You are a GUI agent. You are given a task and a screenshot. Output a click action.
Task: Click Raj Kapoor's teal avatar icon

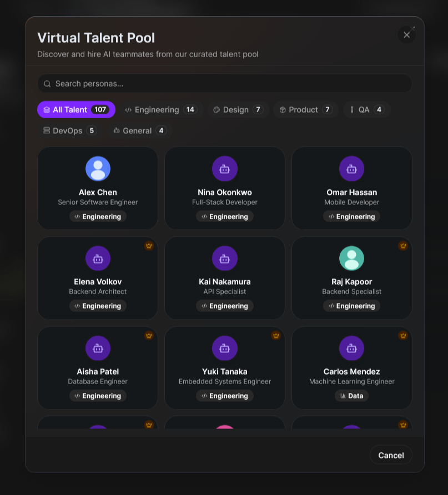(x=351, y=258)
